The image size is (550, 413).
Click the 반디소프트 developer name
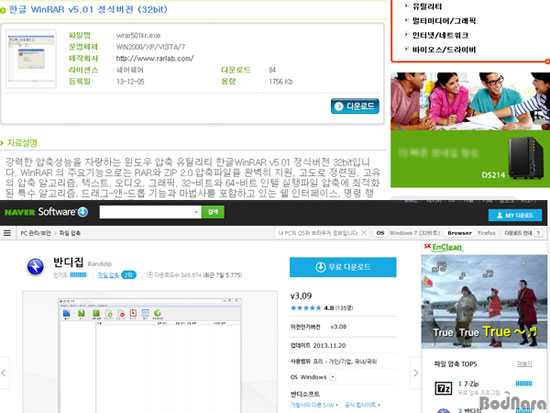(x=304, y=394)
